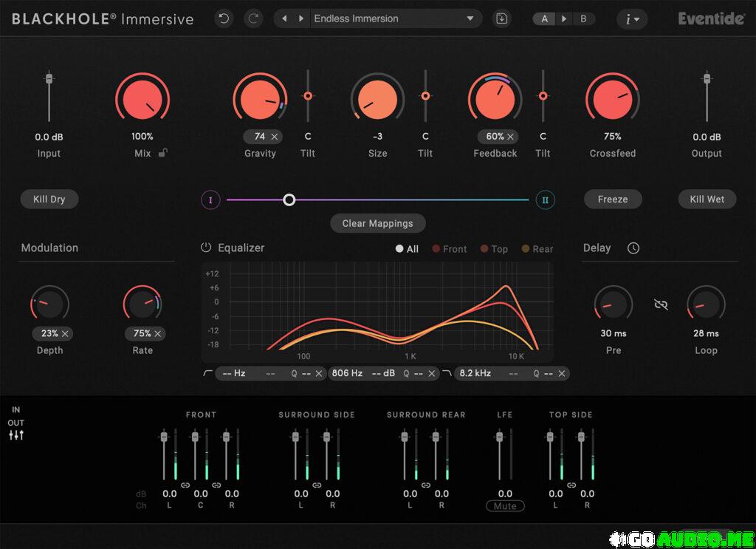Image resolution: width=756 pixels, height=549 pixels.
Task: Remove the Gravity mapping with X
Action: 275,137
